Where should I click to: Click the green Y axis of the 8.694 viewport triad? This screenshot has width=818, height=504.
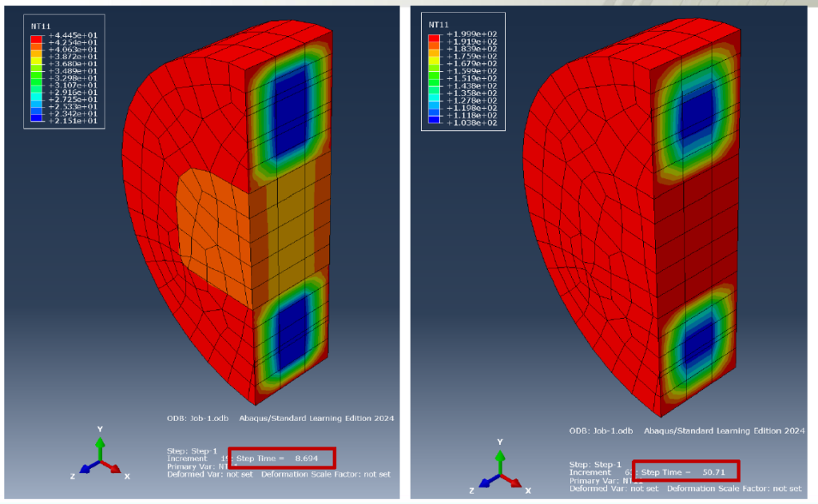coord(100,447)
